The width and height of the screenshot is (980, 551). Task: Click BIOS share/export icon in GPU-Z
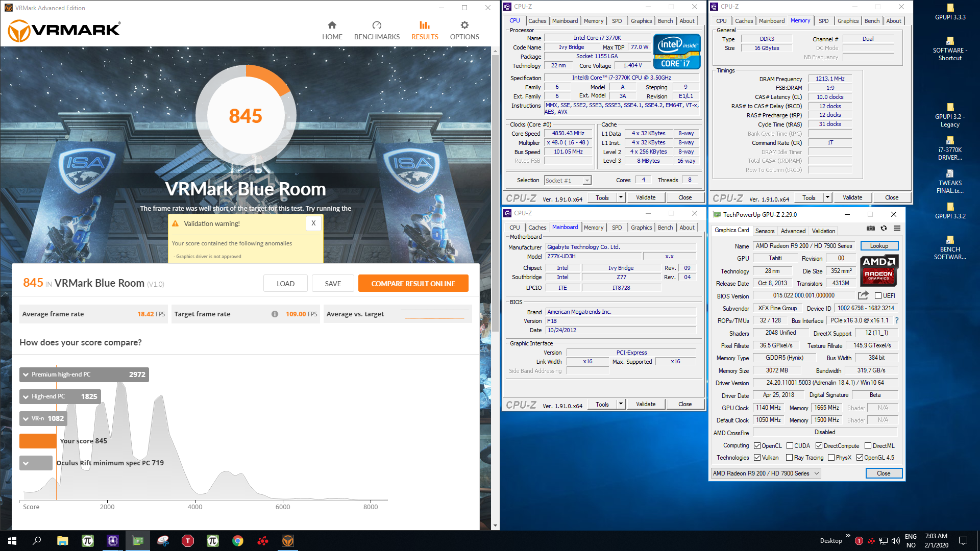(863, 295)
